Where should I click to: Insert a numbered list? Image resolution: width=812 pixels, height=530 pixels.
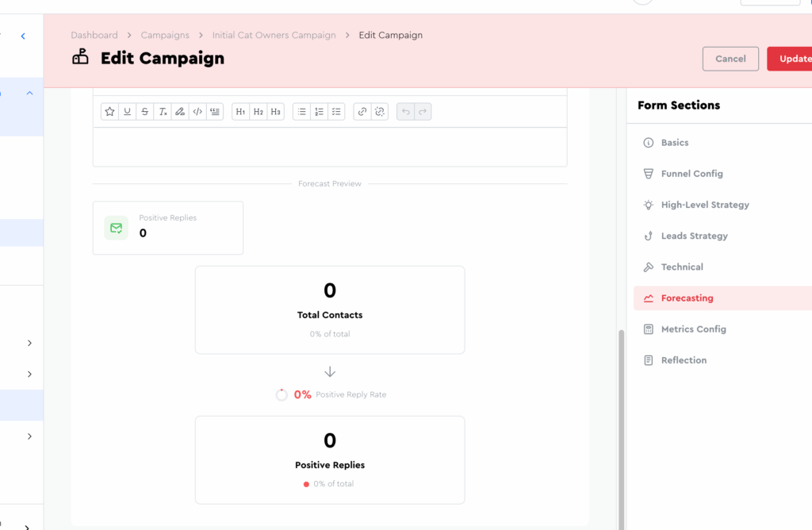[x=319, y=112]
